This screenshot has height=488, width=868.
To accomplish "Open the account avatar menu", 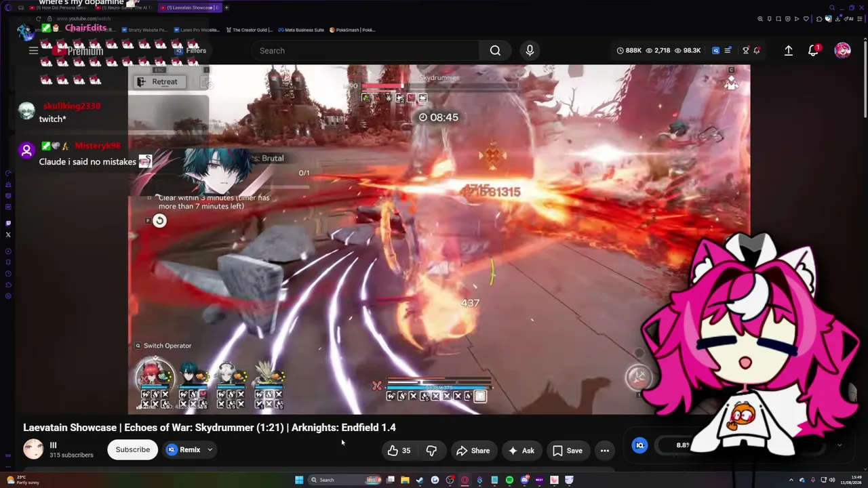I will pyautogui.click(x=842, y=50).
